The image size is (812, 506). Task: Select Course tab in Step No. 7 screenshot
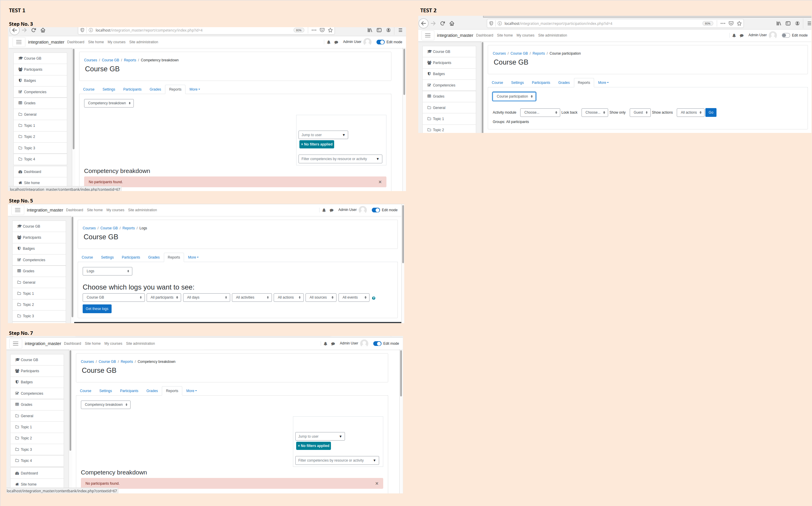[x=85, y=391]
